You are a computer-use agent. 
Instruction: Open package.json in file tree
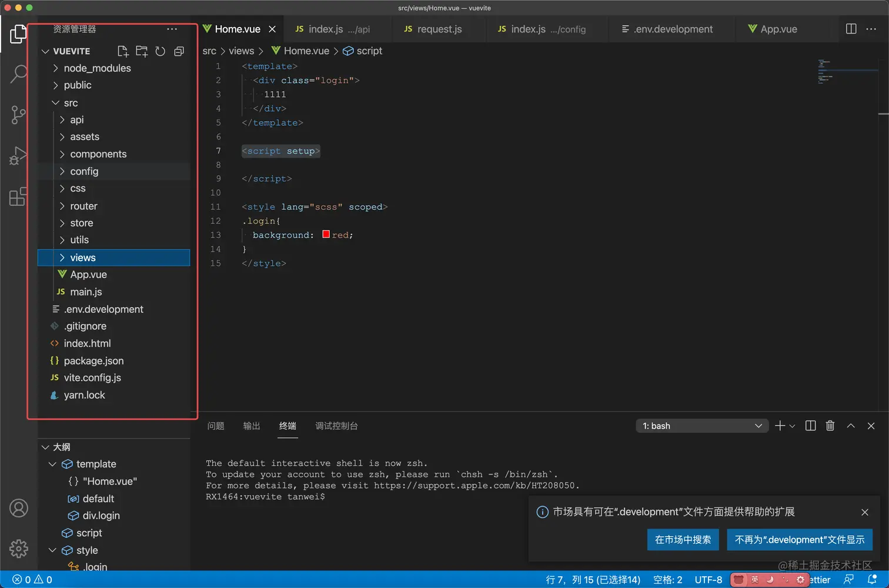pyautogui.click(x=113, y=361)
